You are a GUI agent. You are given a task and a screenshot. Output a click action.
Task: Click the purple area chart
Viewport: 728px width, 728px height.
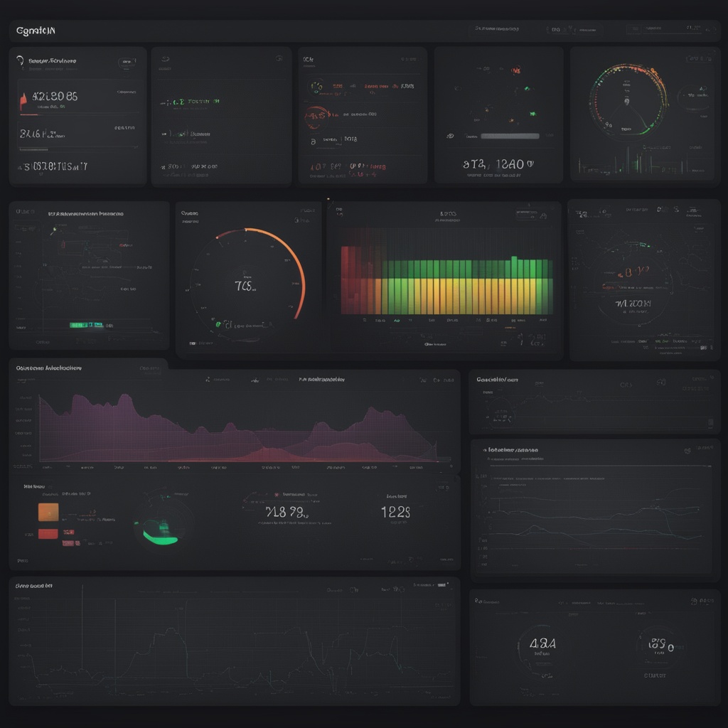[239, 427]
